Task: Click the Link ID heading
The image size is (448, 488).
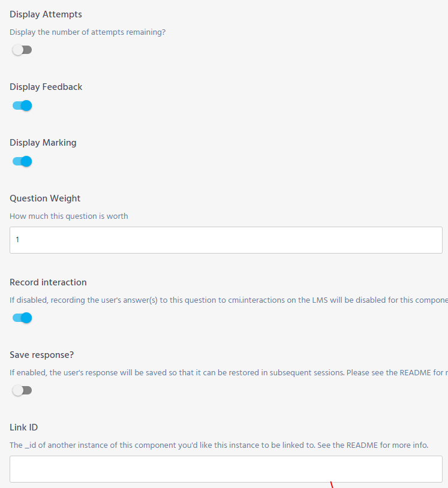Action: pos(24,427)
